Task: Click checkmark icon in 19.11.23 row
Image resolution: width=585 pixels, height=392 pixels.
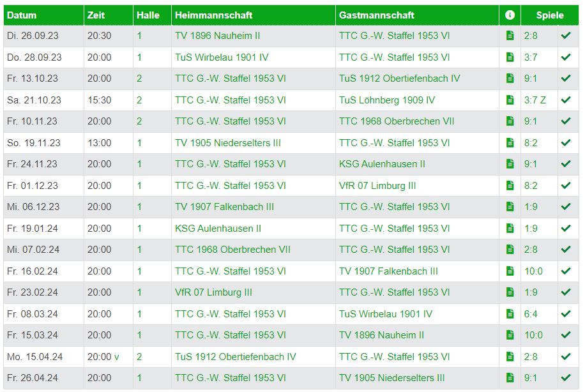Action: tap(566, 142)
